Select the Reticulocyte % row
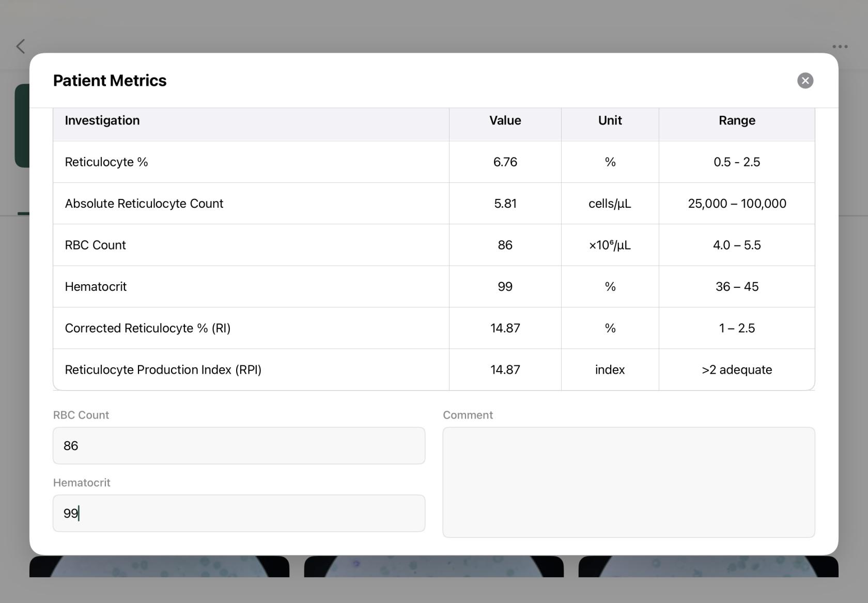Screen dimensions: 868x603 (x=434, y=162)
